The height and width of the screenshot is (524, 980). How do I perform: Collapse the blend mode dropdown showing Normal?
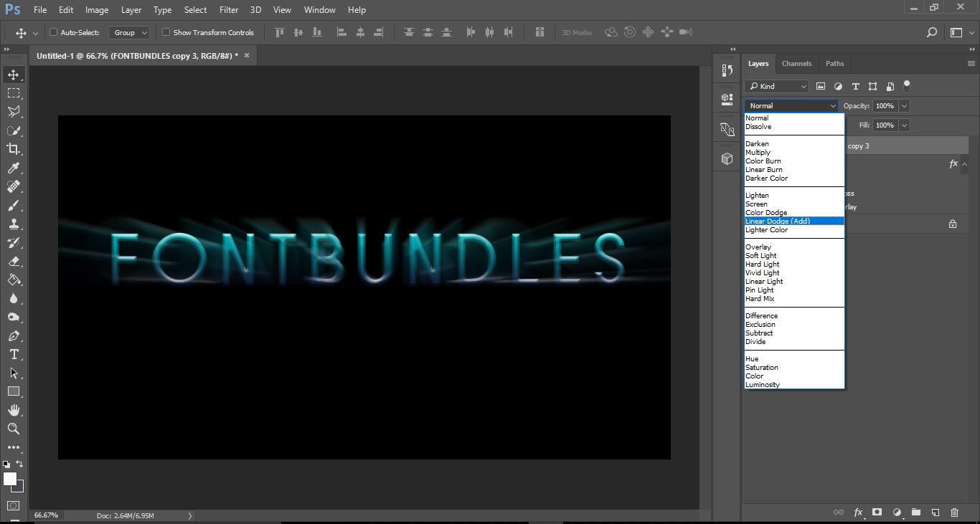(x=791, y=105)
